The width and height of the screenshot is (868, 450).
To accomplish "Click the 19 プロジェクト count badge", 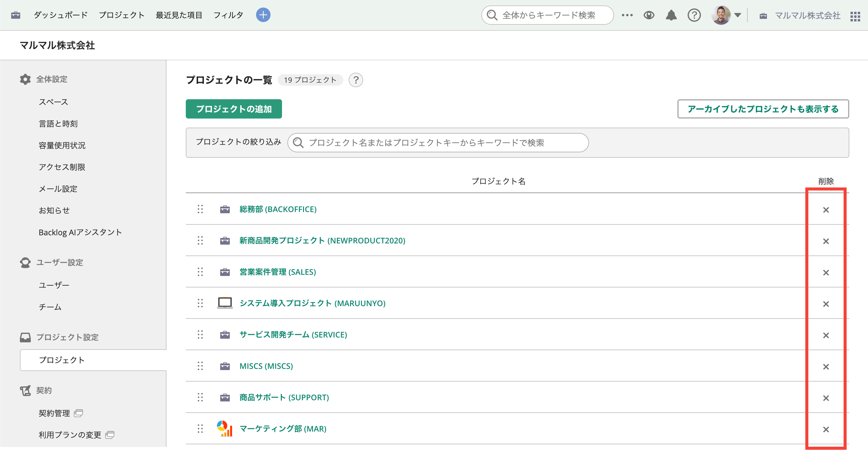I will click(x=310, y=80).
